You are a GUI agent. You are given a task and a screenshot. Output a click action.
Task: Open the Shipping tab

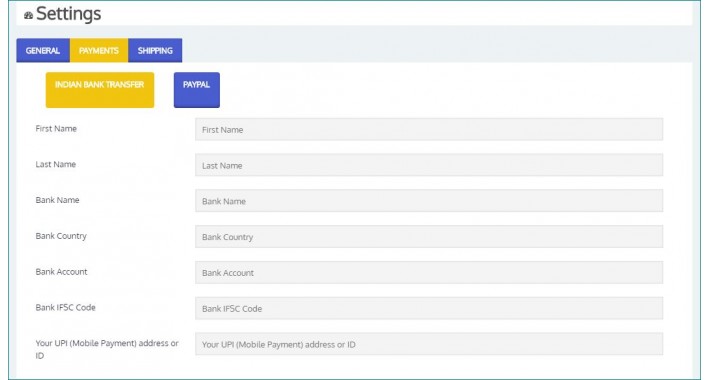(x=155, y=50)
